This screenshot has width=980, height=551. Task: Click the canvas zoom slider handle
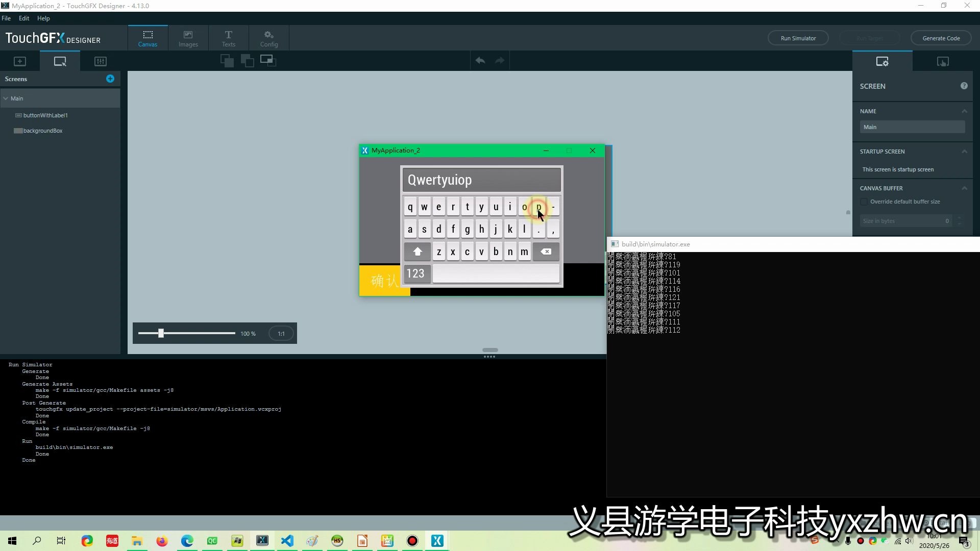(161, 334)
